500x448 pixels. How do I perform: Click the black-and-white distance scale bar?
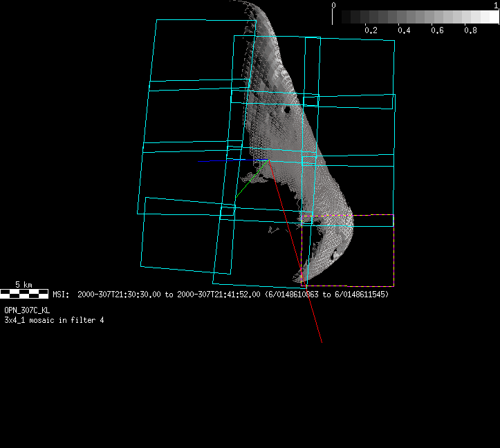(x=24, y=294)
